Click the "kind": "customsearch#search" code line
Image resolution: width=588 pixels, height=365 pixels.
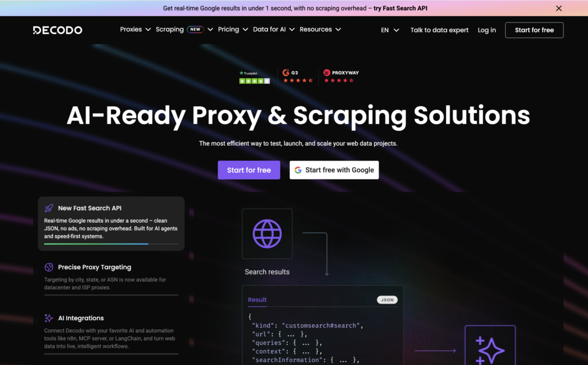(x=308, y=325)
